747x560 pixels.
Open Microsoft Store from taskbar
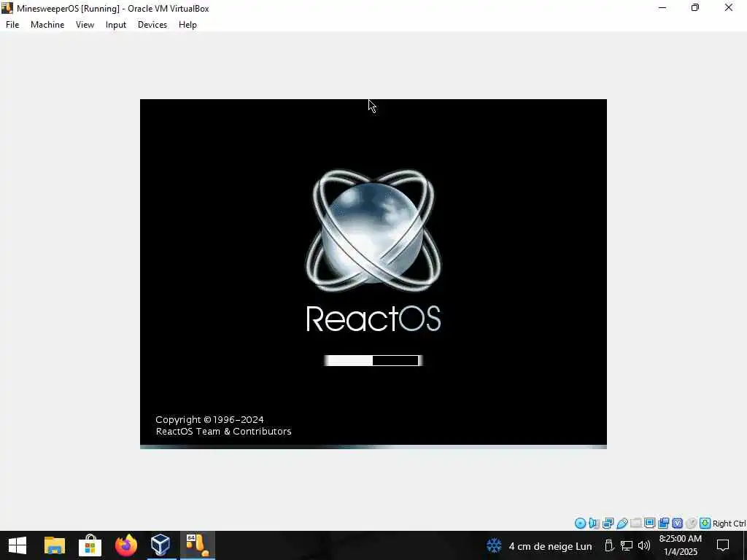(90, 545)
